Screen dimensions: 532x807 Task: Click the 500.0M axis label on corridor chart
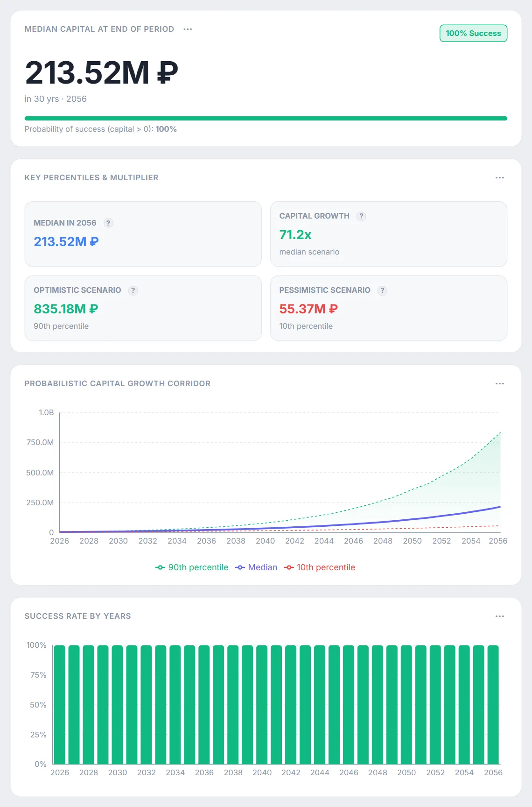tap(40, 473)
